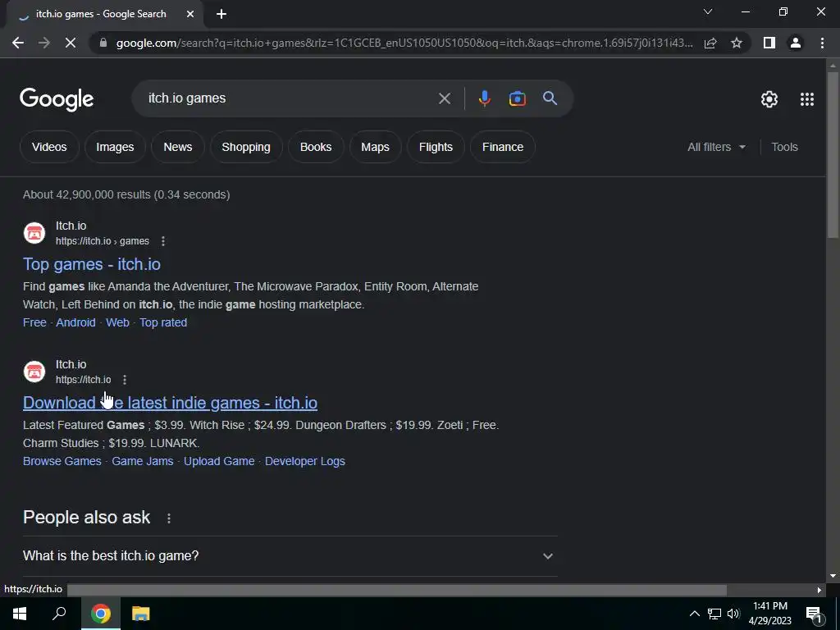
Task: Open a new tab with plus icon
Action: pos(221,14)
